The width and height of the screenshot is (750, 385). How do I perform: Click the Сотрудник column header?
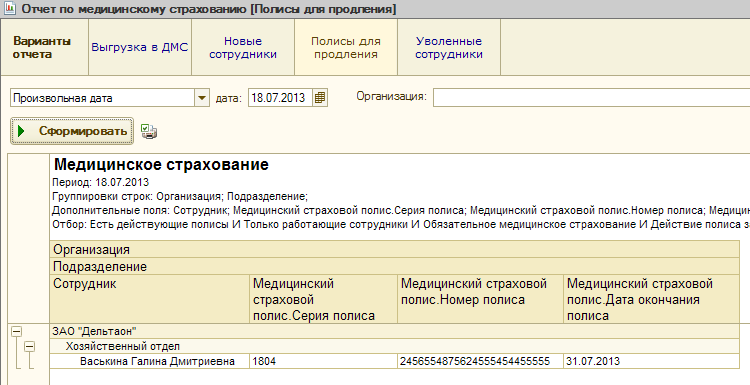coord(150,299)
